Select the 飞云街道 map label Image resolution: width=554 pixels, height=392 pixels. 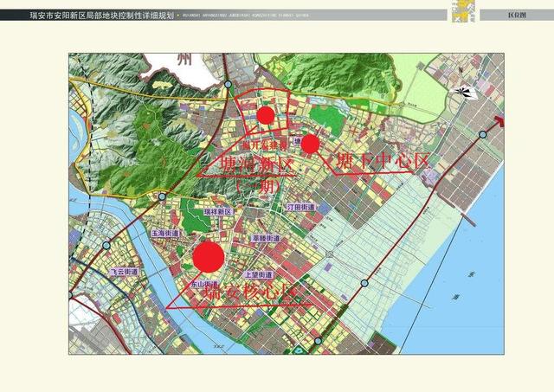125,272
